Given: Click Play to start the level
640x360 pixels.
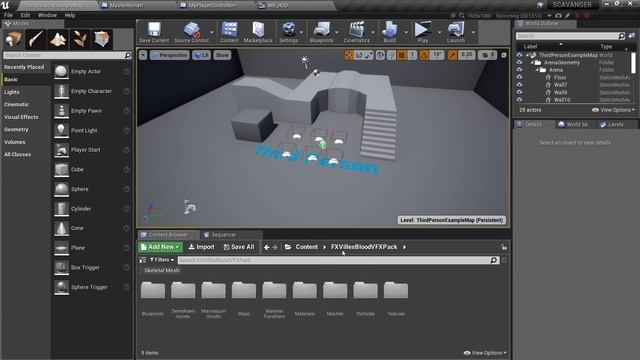Looking at the screenshot, I should click(x=422, y=32).
